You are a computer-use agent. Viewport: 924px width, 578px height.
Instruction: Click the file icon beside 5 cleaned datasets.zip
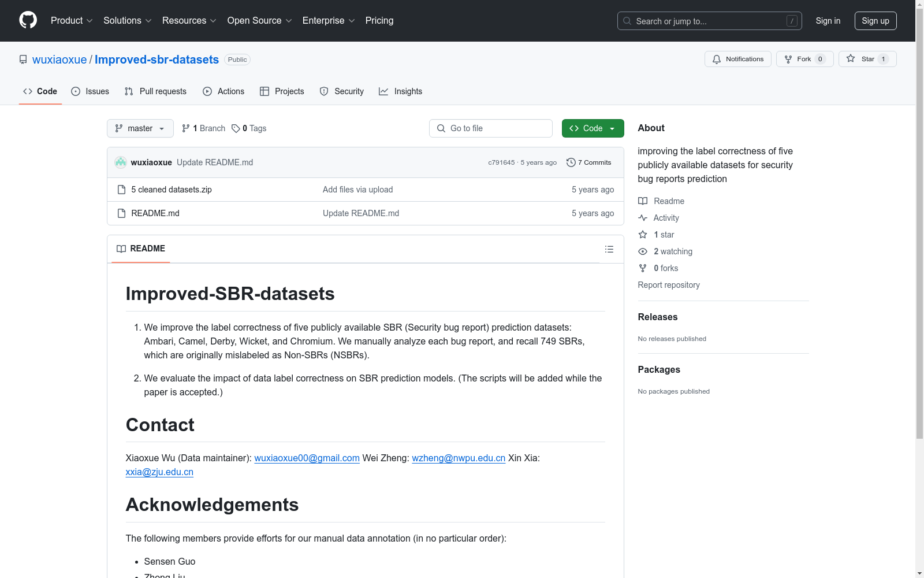(121, 190)
